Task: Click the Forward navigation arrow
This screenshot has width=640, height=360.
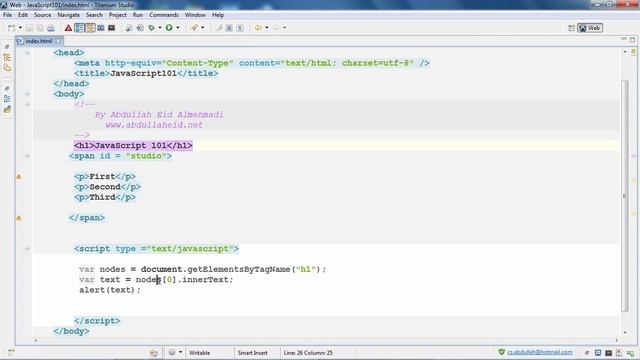Action: tap(276, 28)
